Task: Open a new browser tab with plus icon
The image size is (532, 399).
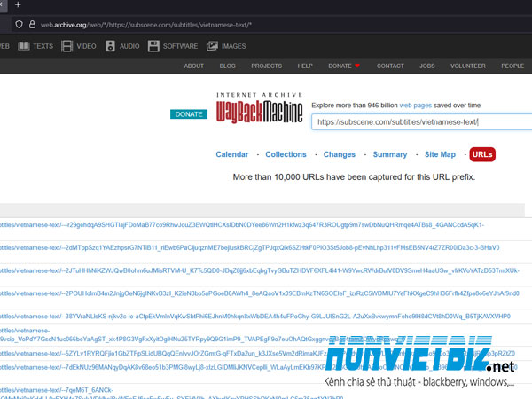Action: (x=18, y=4)
